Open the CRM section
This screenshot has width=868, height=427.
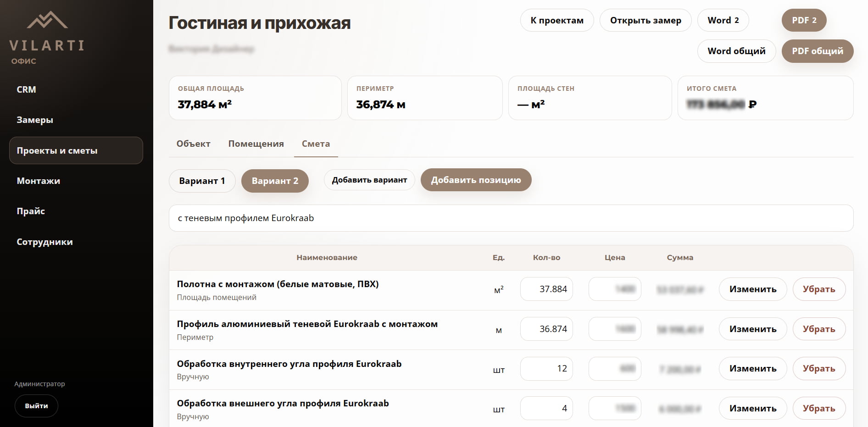click(26, 89)
